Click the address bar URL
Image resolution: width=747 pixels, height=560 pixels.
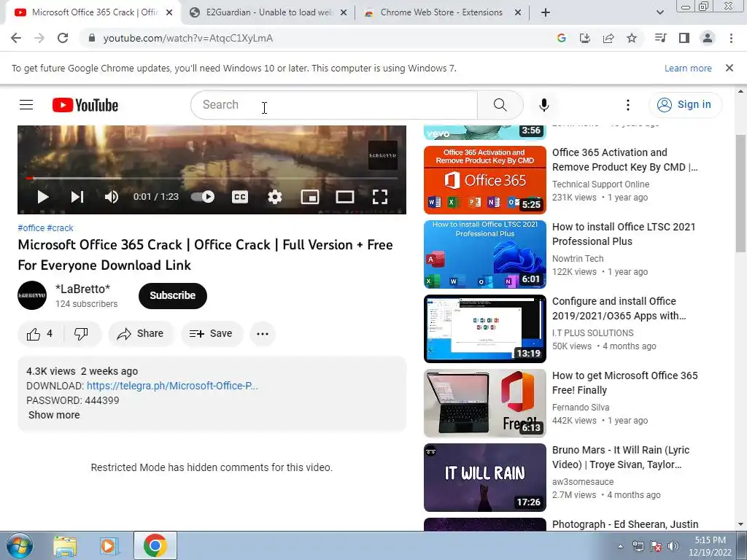point(188,38)
